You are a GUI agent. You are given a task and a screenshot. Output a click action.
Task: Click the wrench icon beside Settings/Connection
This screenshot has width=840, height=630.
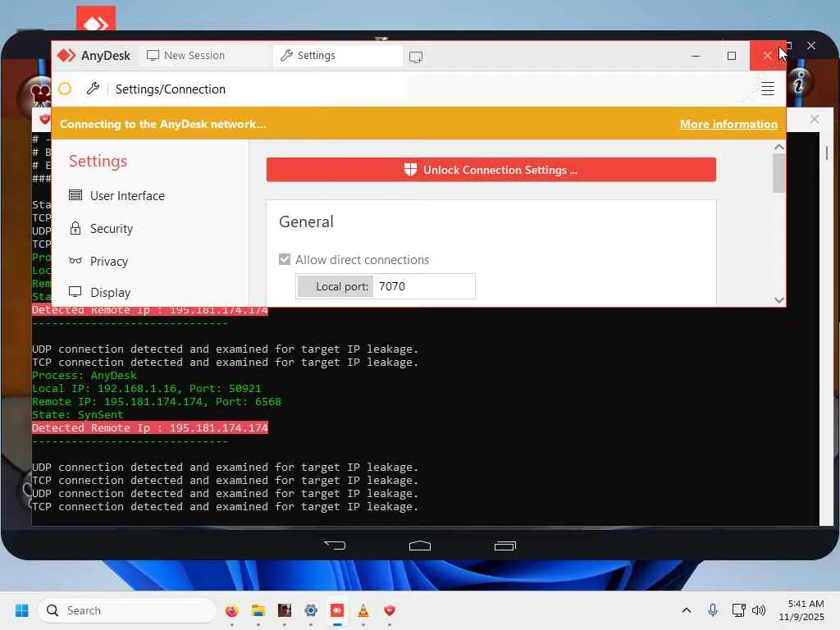(93, 89)
